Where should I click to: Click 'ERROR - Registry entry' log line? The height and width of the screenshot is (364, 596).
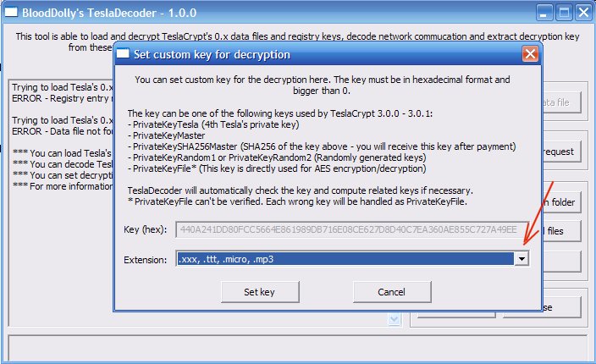coord(63,98)
